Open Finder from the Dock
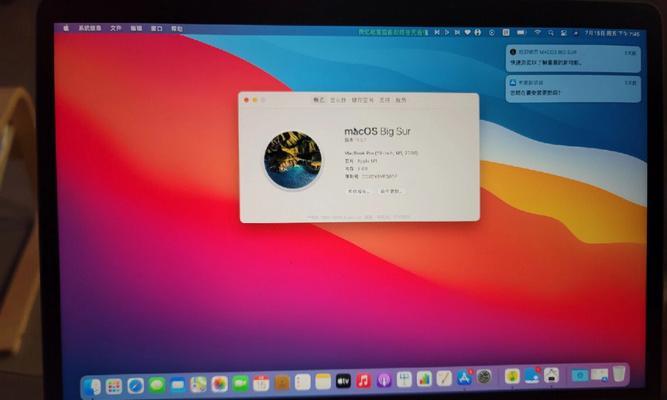Viewport: 667px width, 400px height. pos(92,387)
